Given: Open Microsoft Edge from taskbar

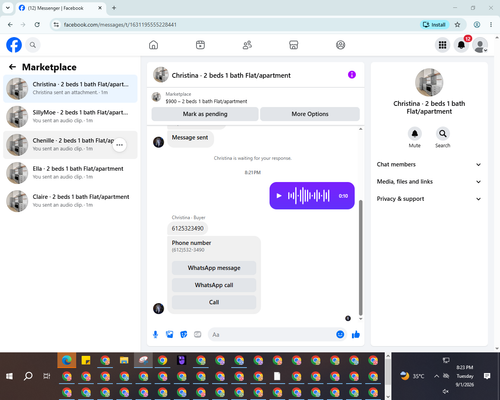Looking at the screenshot, I should [x=67, y=360].
